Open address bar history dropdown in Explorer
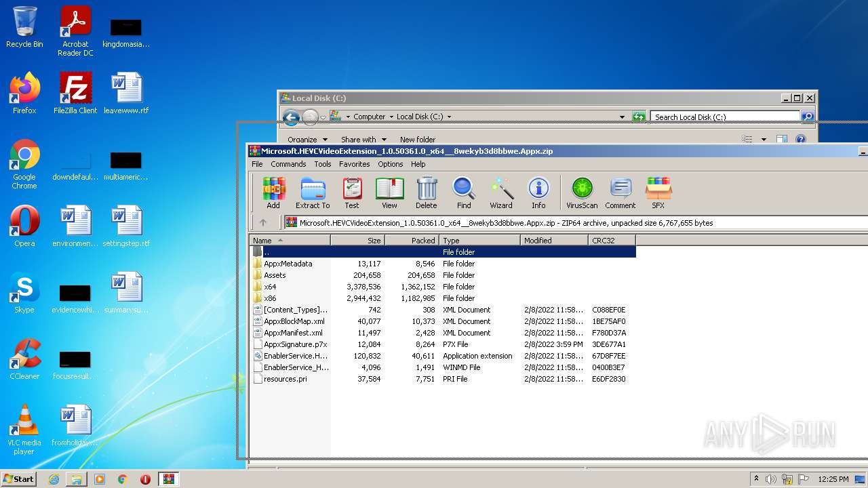The image size is (868, 488). tap(622, 117)
